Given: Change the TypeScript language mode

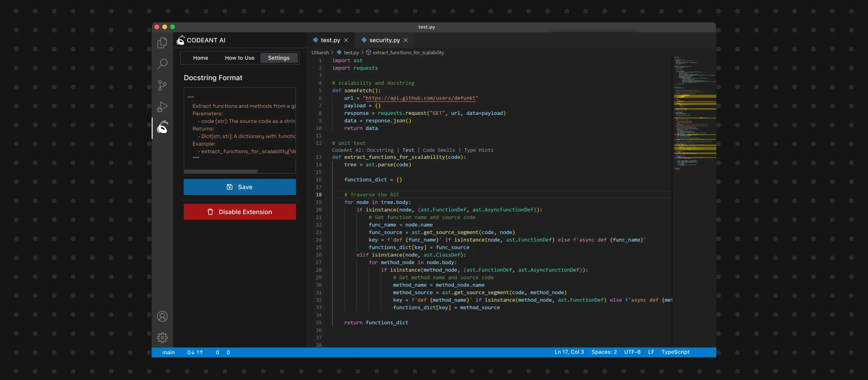Looking at the screenshot, I should [675, 352].
